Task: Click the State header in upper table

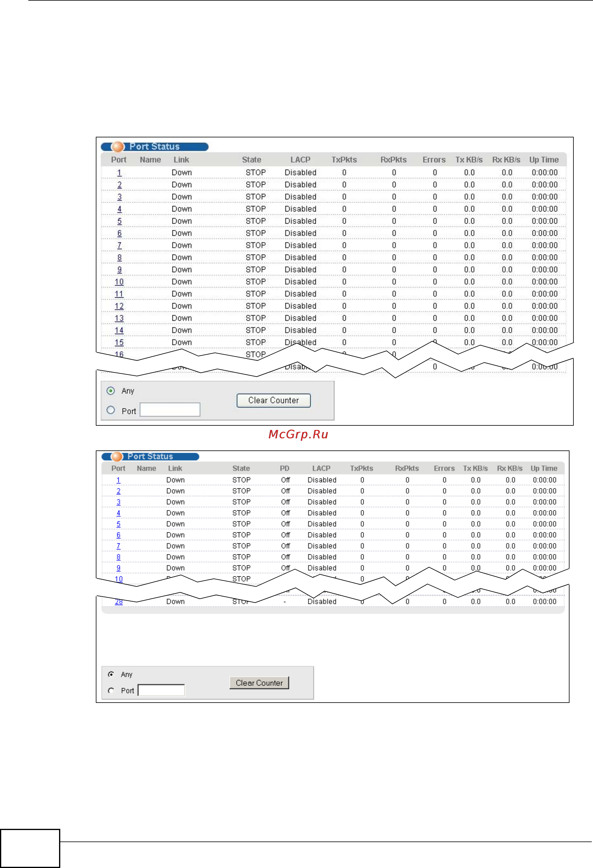Action: coord(251,160)
